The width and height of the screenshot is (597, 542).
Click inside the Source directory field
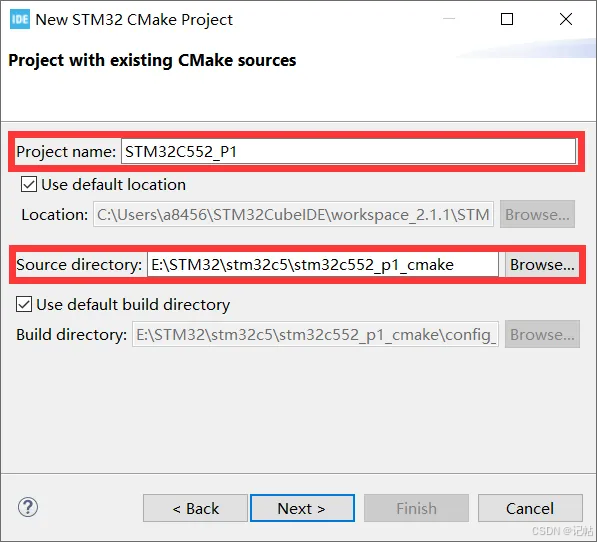(x=323, y=265)
